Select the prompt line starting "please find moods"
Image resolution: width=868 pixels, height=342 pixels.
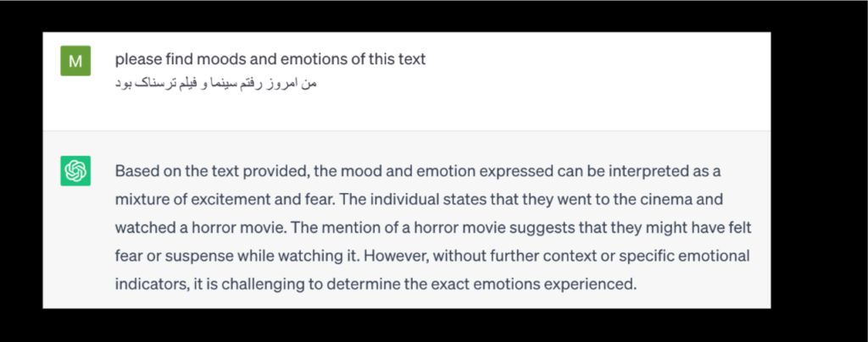(x=270, y=59)
